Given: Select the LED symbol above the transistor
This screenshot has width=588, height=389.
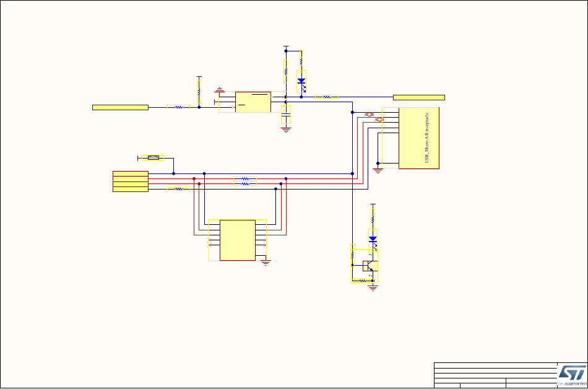Looking at the screenshot, I should [373, 238].
